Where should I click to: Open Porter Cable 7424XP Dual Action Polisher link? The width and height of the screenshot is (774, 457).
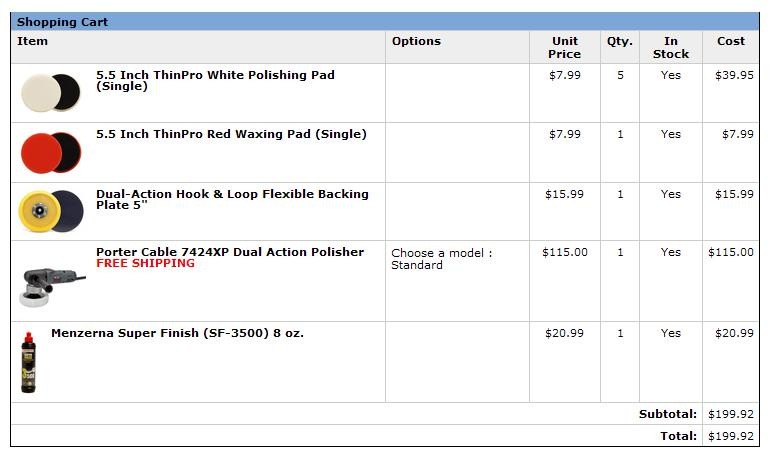click(230, 252)
